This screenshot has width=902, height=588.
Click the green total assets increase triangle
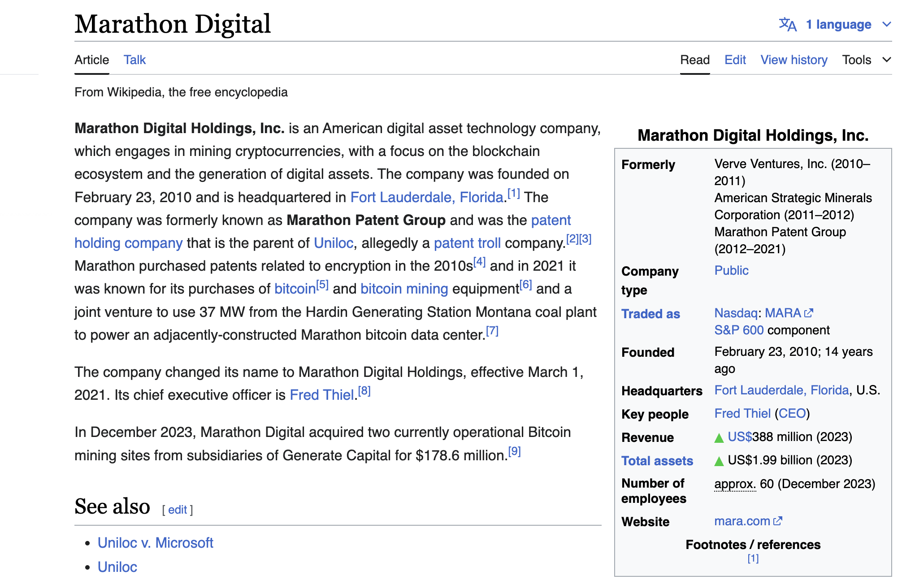click(719, 461)
